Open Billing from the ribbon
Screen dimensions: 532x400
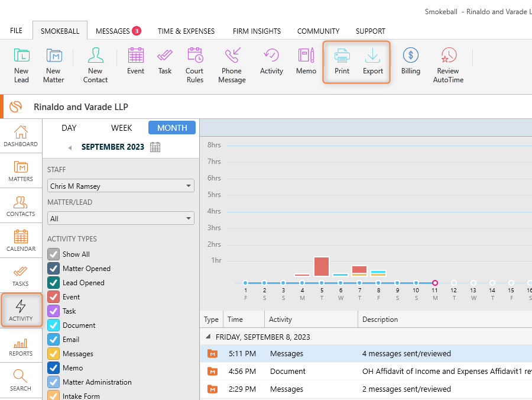411,61
